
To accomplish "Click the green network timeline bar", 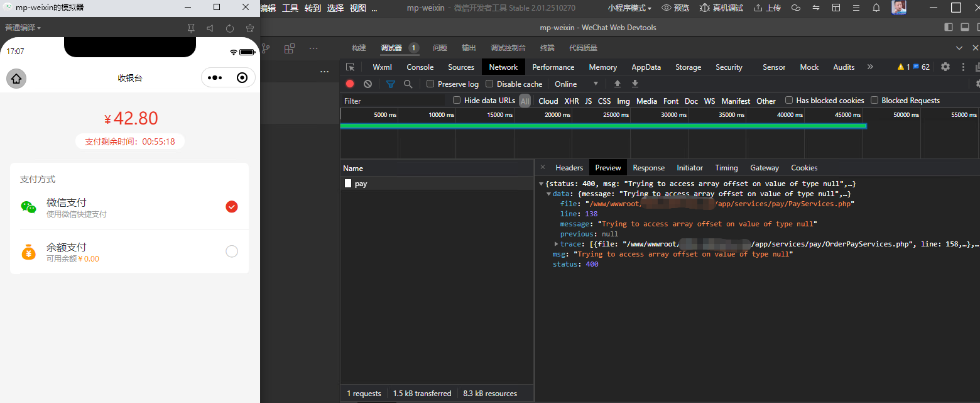I will pyautogui.click(x=604, y=126).
